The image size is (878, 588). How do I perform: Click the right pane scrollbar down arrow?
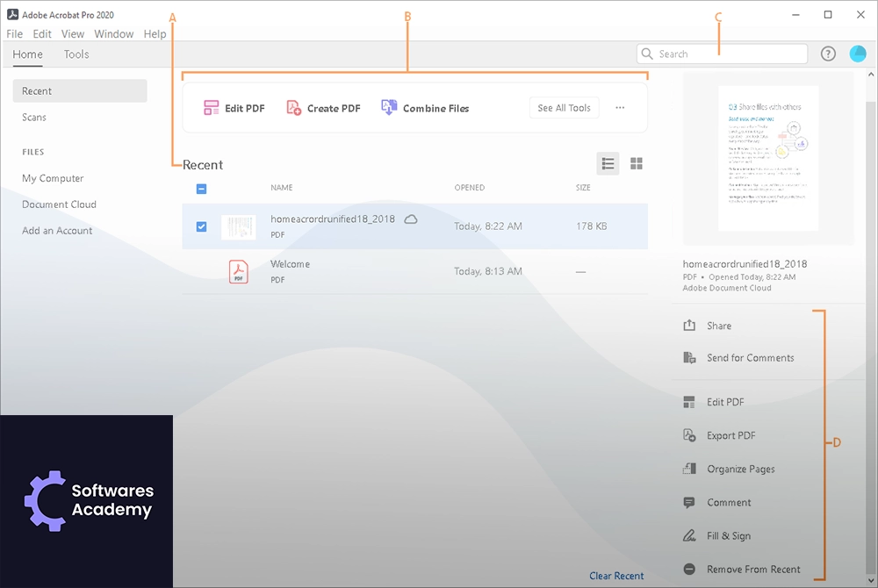pos(871,581)
